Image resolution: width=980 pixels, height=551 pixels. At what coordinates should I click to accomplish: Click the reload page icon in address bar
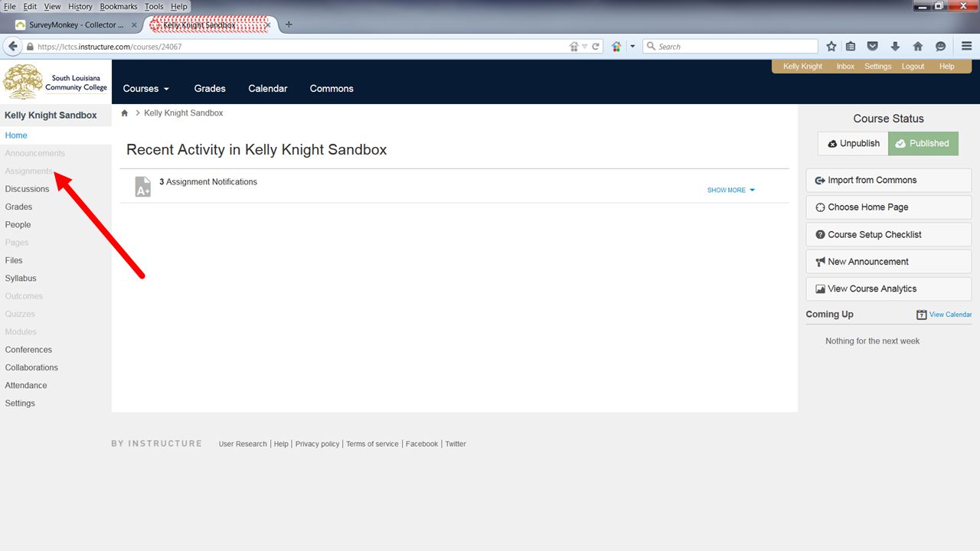pos(596,47)
